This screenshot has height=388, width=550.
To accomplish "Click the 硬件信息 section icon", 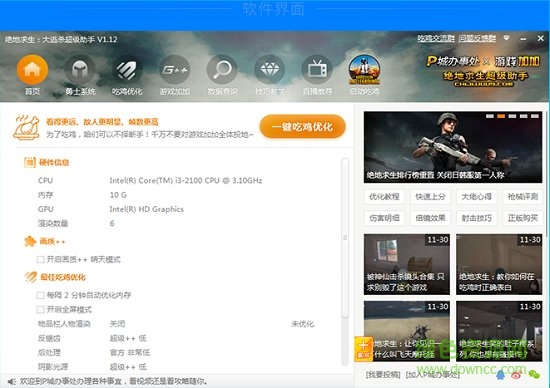I will coord(29,162).
